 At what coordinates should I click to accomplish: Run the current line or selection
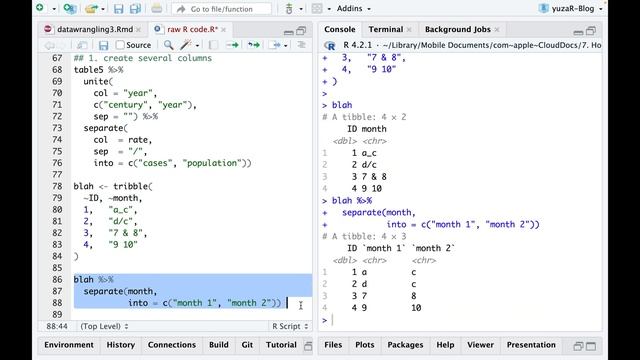point(232,45)
